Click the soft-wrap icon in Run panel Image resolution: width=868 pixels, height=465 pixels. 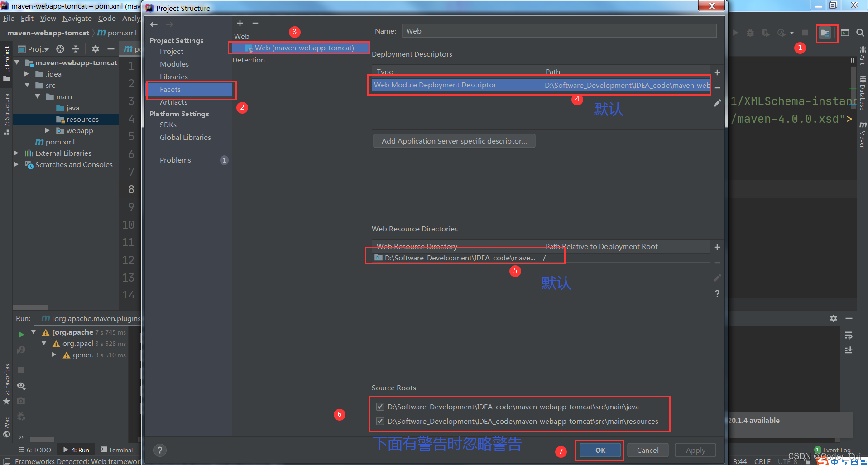click(849, 336)
